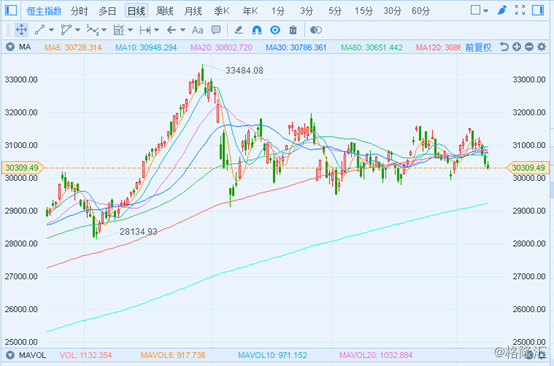Select the left arrow marker tool
Viewport: 554px width, 366px height.
click(x=171, y=30)
